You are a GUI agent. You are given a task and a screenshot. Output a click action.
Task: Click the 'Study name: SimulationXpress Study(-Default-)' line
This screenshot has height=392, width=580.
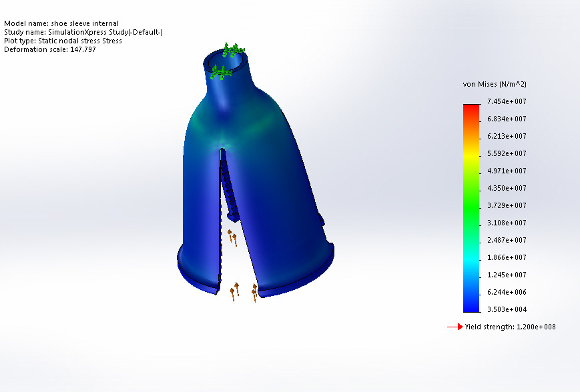pyautogui.click(x=83, y=32)
